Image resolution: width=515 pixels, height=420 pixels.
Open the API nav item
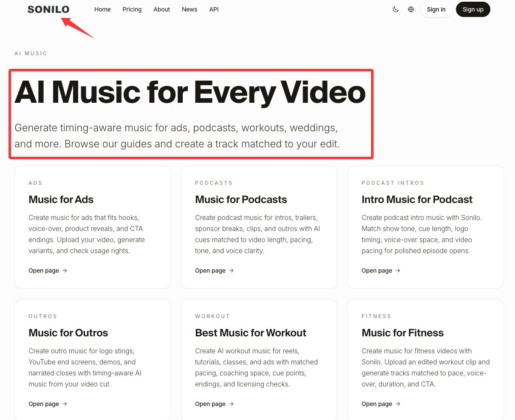pos(214,9)
